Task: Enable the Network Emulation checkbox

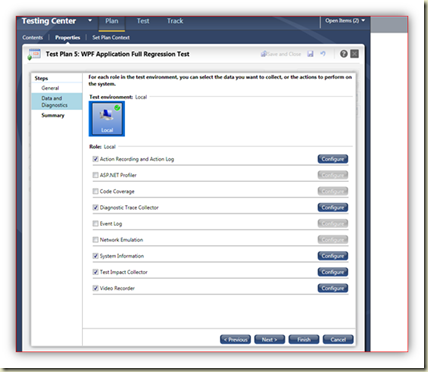Action: pyautogui.click(x=96, y=240)
